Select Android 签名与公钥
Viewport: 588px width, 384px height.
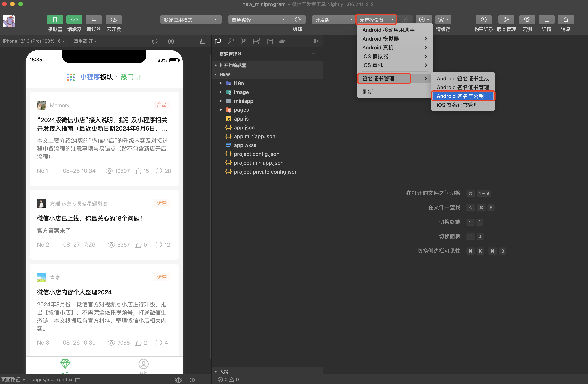tap(463, 96)
